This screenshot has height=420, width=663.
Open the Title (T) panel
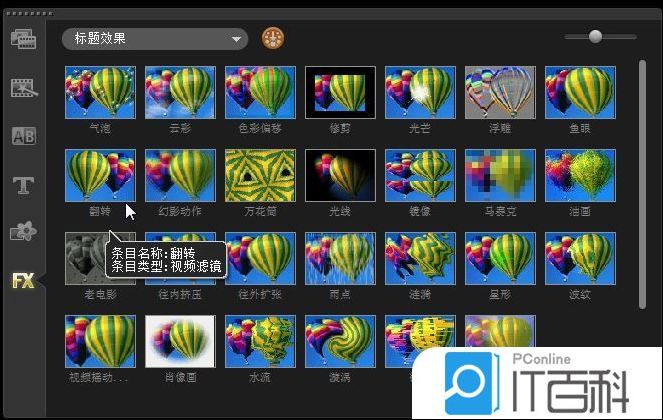coord(23,185)
